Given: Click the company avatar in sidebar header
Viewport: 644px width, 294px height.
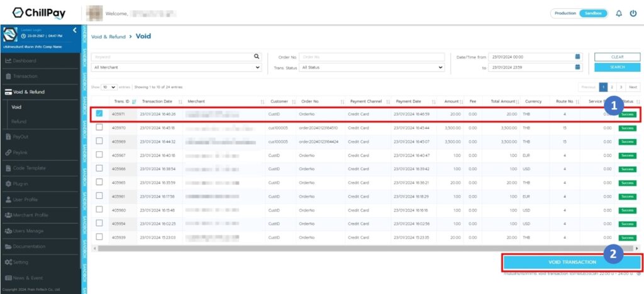Looking at the screenshot, I should click(10, 35).
